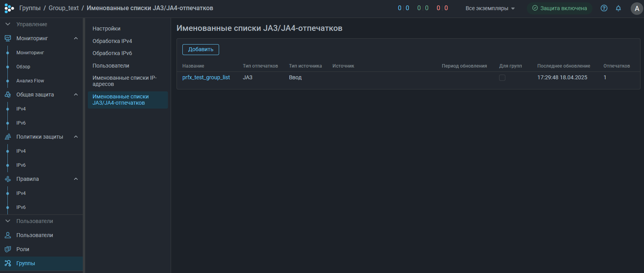The width and height of the screenshot is (644, 273).
Task: Open the Все экземпляры dropdown
Action: coord(490,8)
